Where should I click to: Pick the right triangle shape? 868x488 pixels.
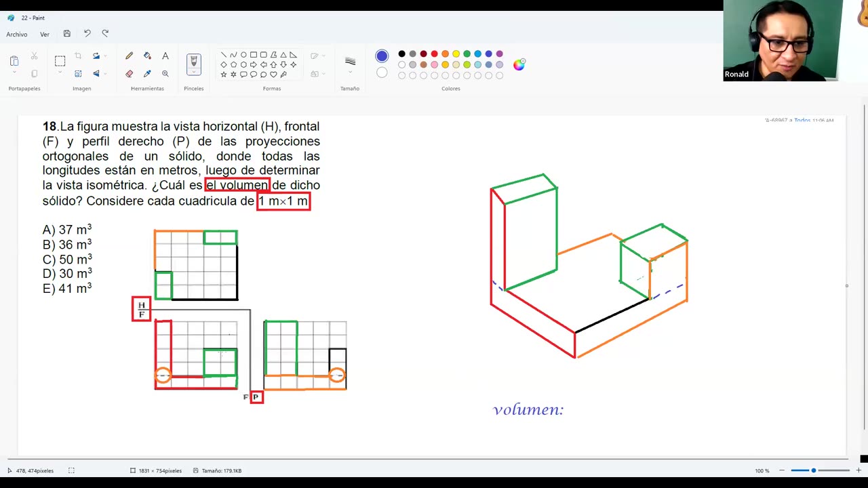293,55
